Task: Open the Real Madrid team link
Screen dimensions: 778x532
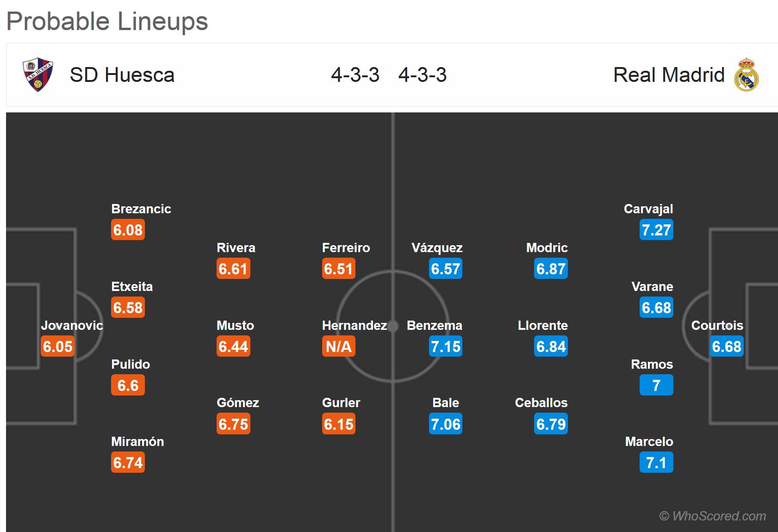Action: click(668, 75)
